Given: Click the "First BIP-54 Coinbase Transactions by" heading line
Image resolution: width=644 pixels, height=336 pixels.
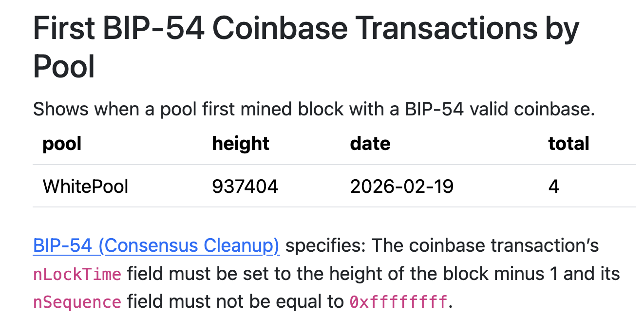Looking at the screenshot, I should (x=306, y=29).
